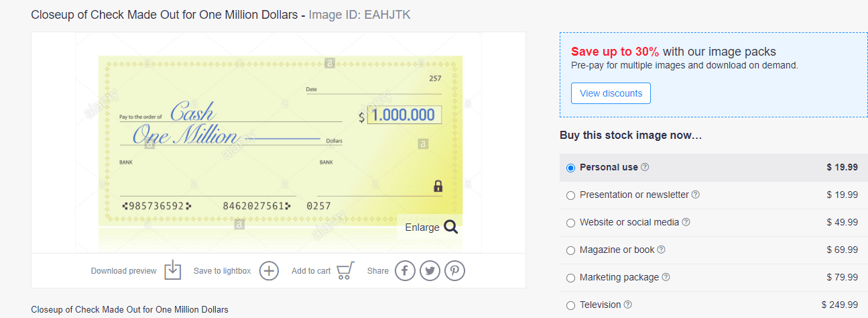Select the Personal use license option
The height and width of the screenshot is (318, 868).
point(570,168)
